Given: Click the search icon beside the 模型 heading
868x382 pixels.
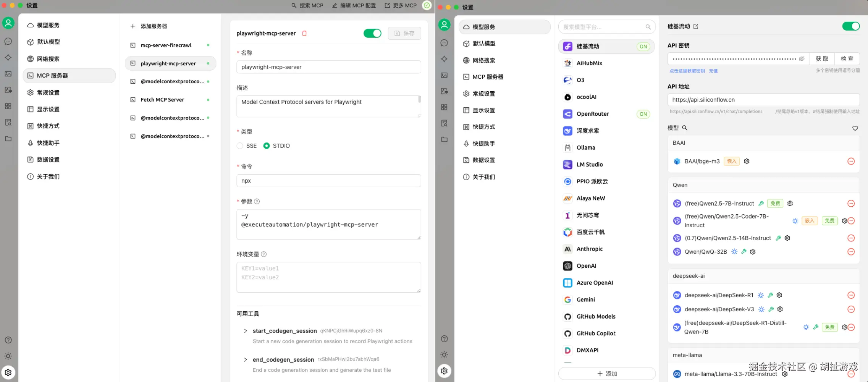Looking at the screenshot, I should point(685,128).
